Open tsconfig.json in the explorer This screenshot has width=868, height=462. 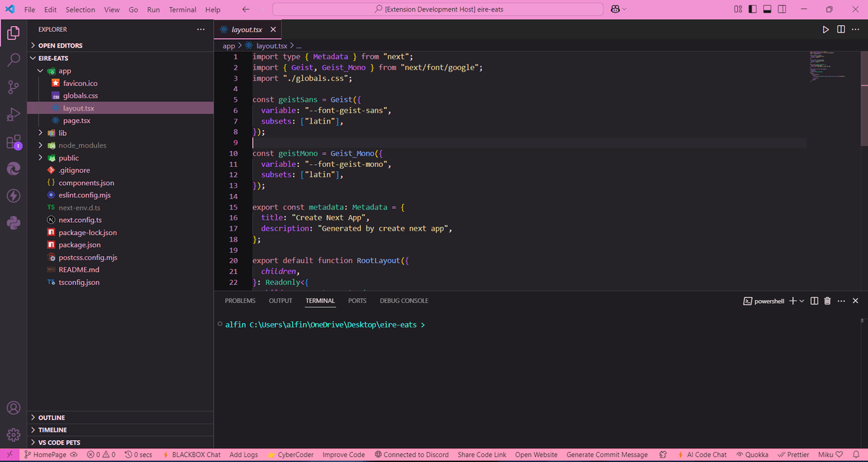(x=79, y=283)
